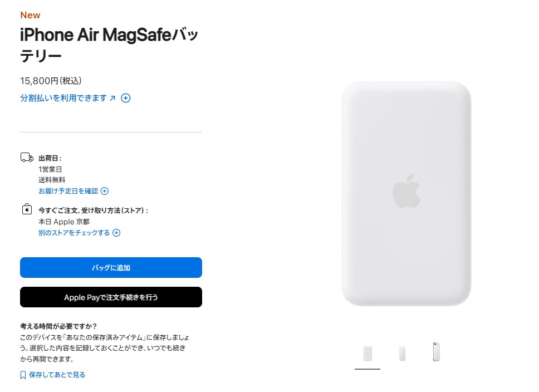Click the bookmark save icon
Screen dimensions: 539x392
(23, 375)
